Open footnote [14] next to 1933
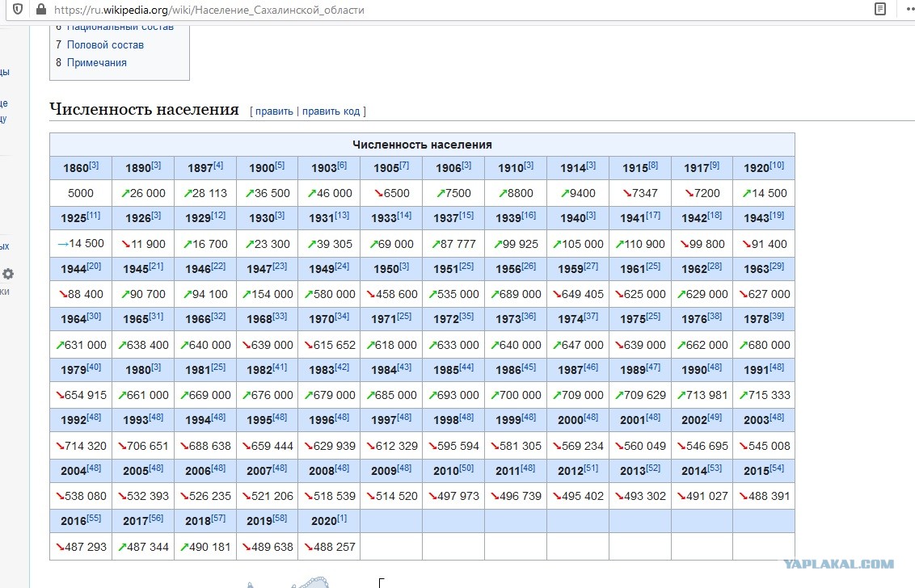This screenshot has width=915, height=588. [x=404, y=215]
